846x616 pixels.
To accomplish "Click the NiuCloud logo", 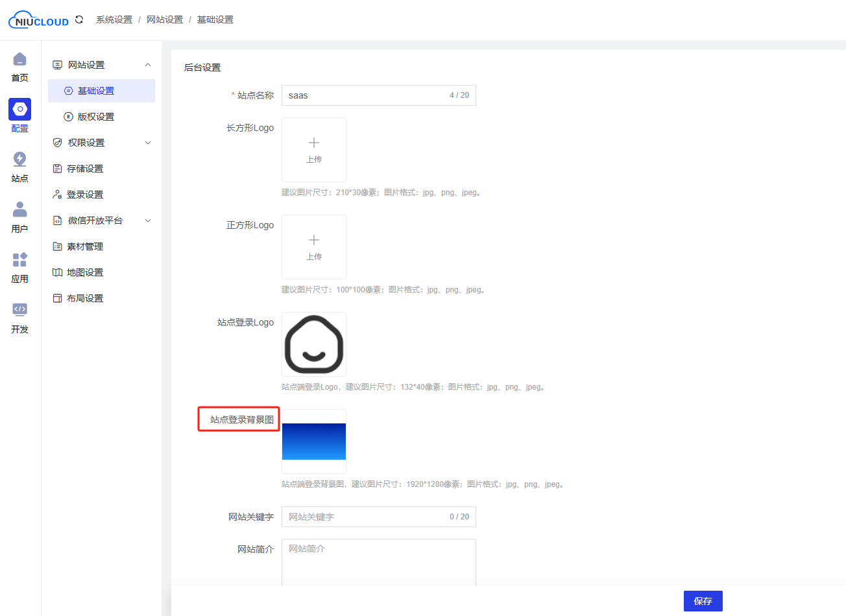I will click(38, 19).
